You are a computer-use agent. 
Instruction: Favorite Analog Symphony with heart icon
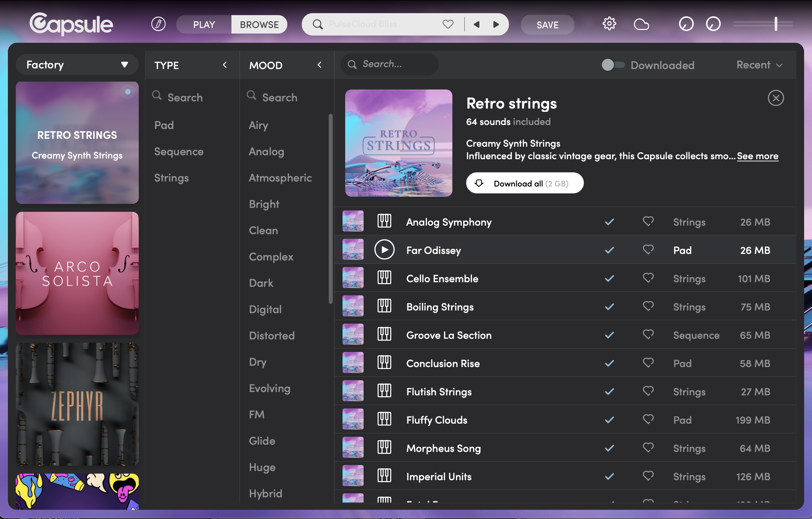648,222
